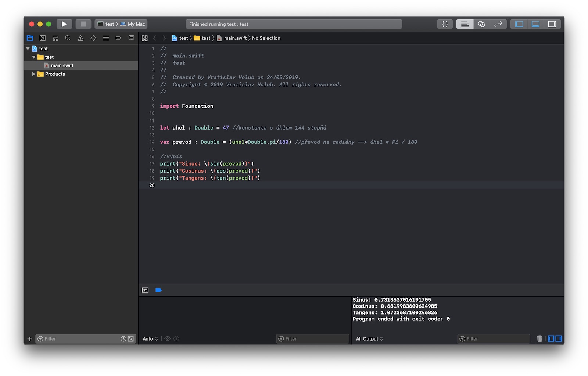This screenshot has height=376, width=588.
Task: Toggle the Navigator panel visibility
Action: tap(519, 24)
